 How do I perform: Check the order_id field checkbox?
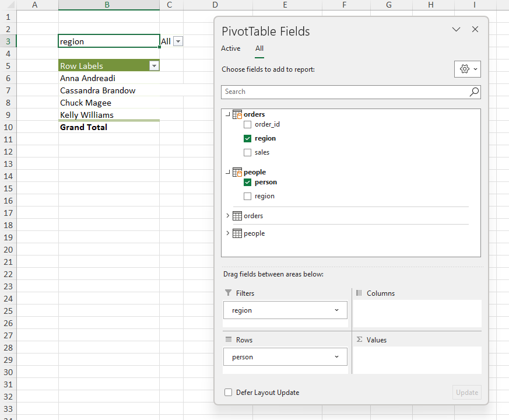click(248, 124)
